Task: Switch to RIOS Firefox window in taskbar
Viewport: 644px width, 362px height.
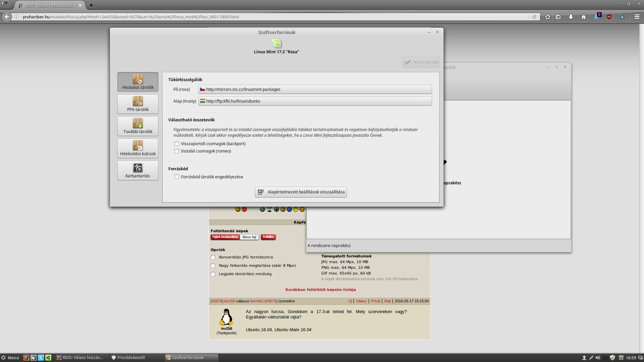Action: click(82, 358)
